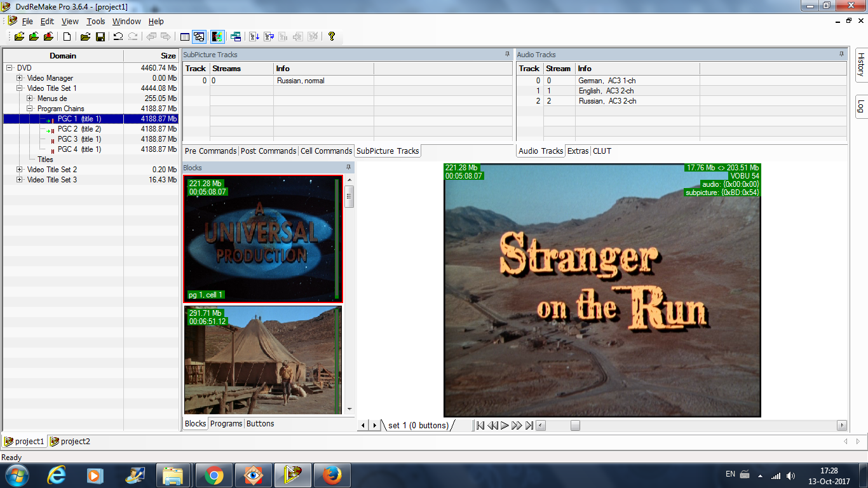Open Windows Explorer folder on taskbar
Image resolution: width=868 pixels, height=488 pixels.
pos(173,475)
